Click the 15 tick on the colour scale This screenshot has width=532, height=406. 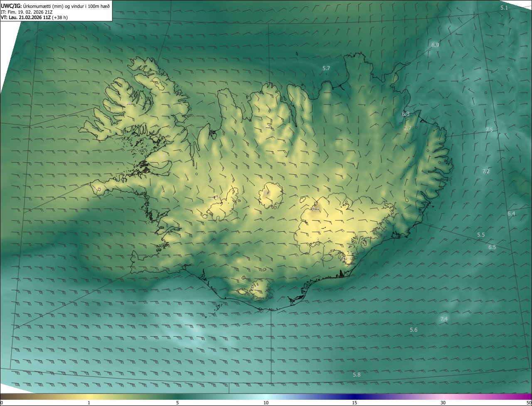pos(355,403)
